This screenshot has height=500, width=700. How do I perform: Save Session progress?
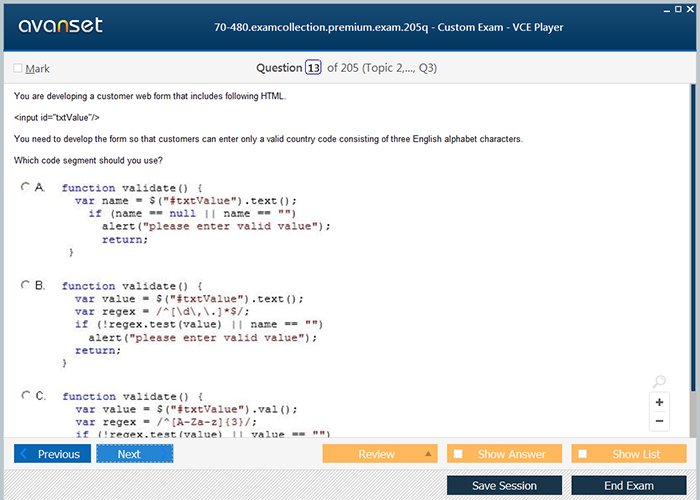click(x=504, y=485)
